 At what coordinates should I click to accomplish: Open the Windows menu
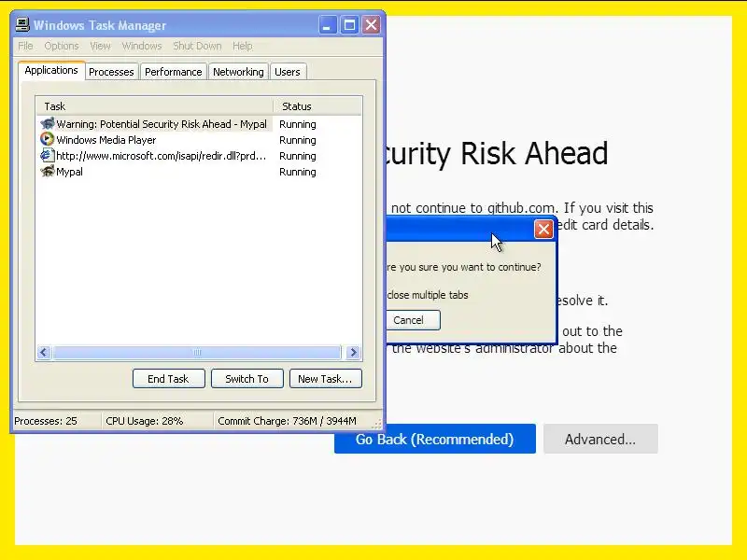(142, 46)
